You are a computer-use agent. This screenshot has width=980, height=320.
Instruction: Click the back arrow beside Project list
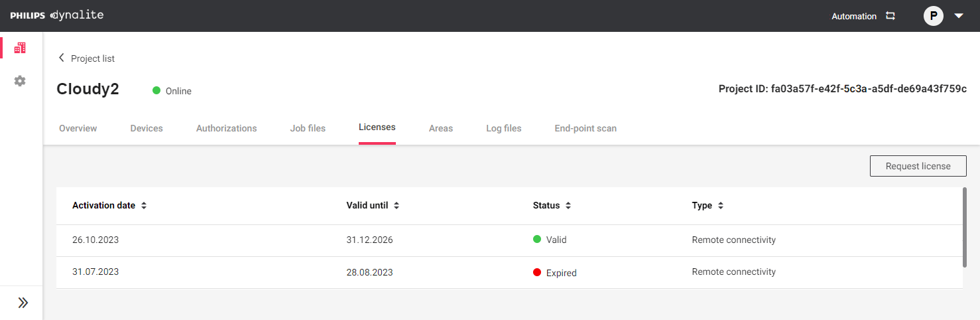62,58
